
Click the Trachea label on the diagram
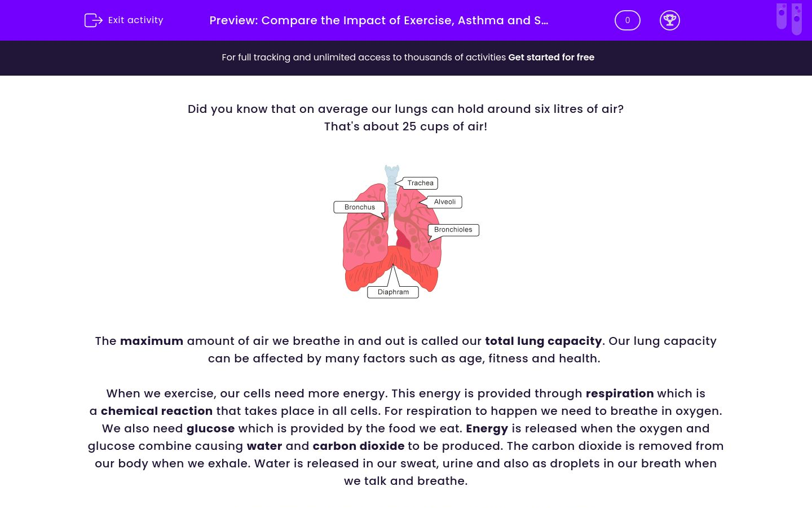point(420,183)
